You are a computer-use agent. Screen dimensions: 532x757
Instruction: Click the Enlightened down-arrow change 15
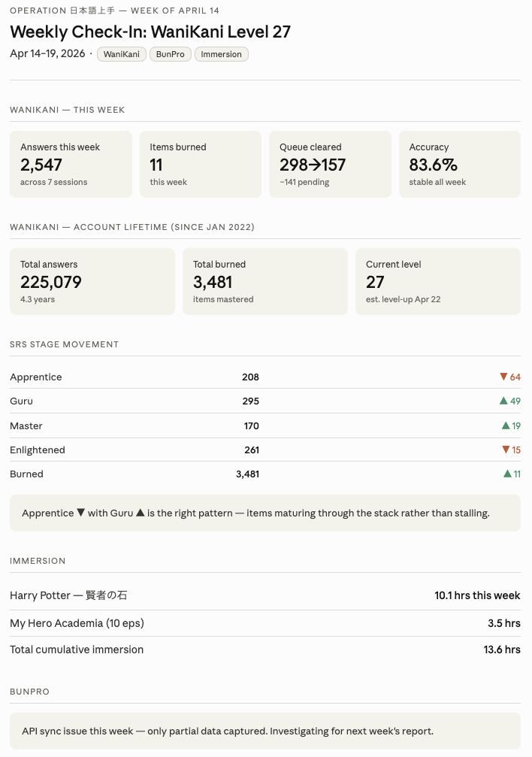tap(511, 450)
